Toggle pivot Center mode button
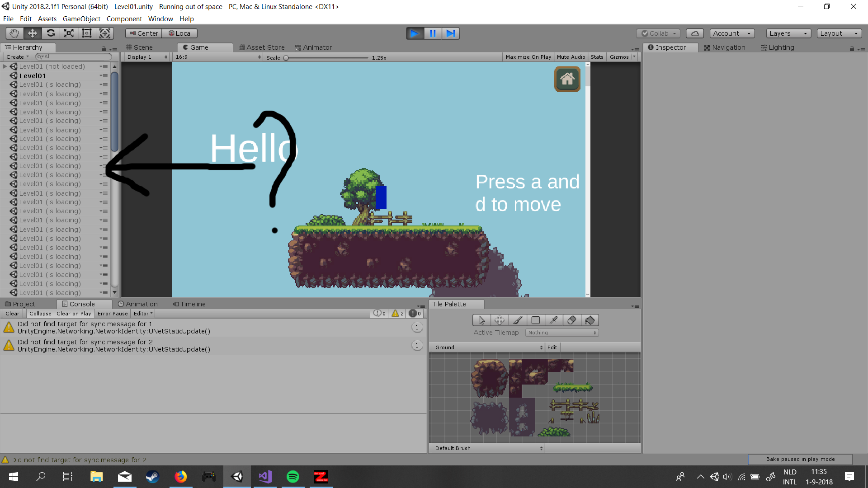This screenshot has width=868, height=488. pyautogui.click(x=144, y=33)
